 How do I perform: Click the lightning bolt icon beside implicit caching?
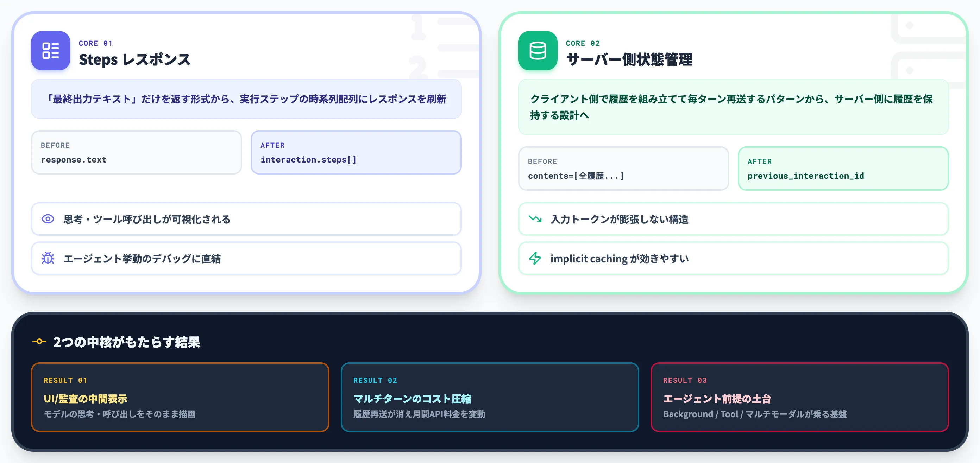[535, 258]
